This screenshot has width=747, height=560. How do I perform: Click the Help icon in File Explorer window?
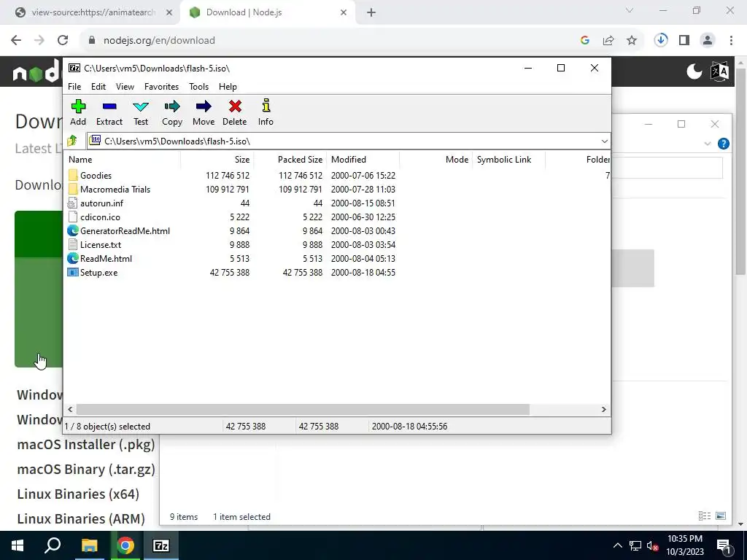[723, 144]
